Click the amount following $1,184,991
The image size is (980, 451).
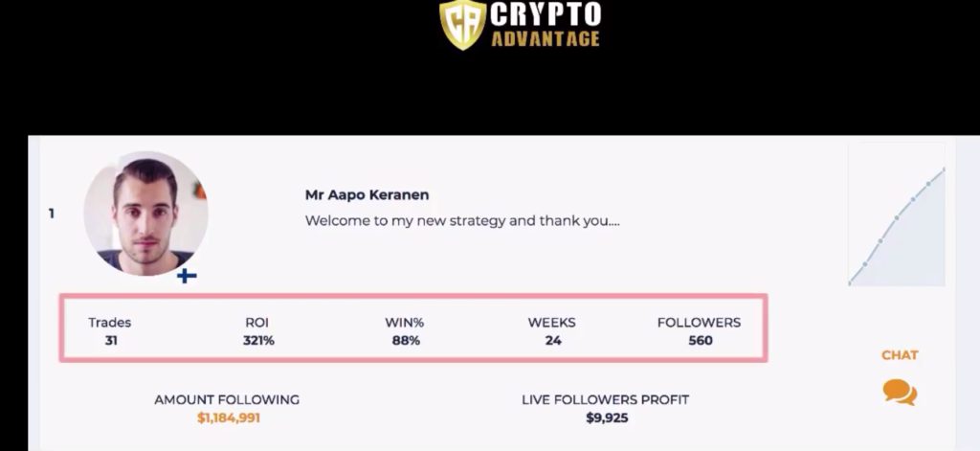click(228, 417)
